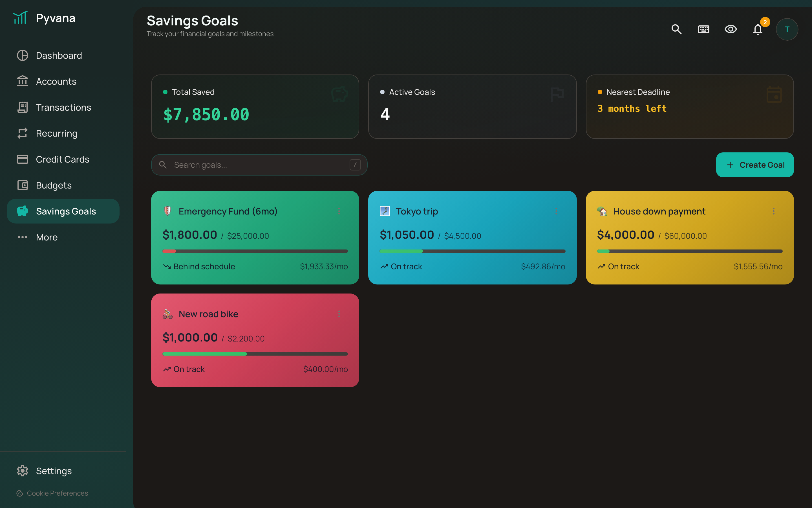The image size is (812, 508).
Task: Click the piggy bank icon in Total Saved
Action: pos(339,94)
